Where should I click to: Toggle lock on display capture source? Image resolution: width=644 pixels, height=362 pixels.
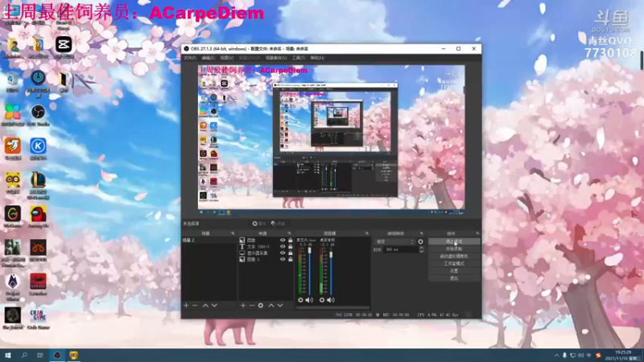tap(291, 253)
